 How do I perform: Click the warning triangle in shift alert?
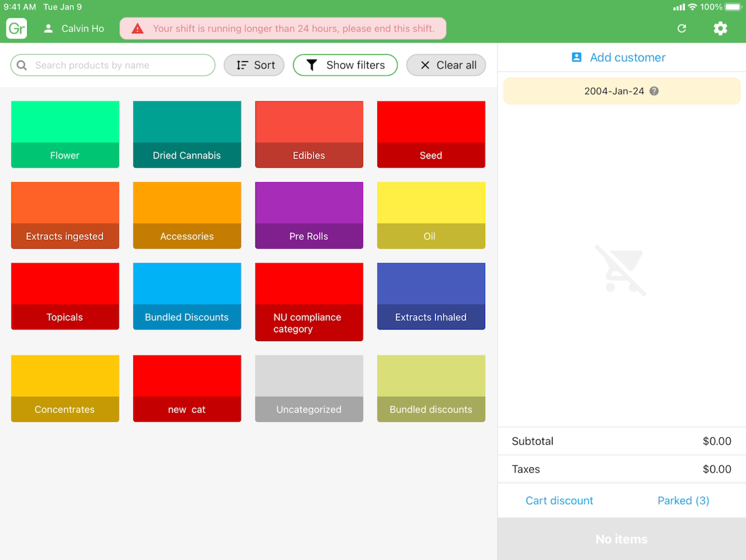[137, 29]
